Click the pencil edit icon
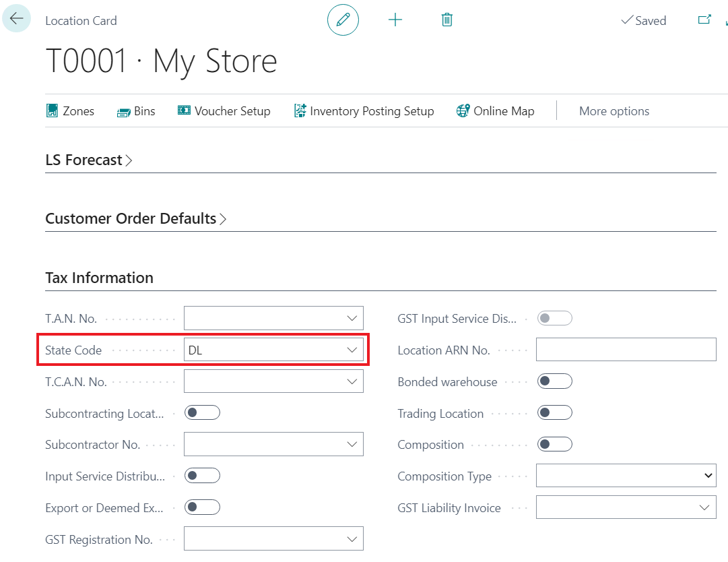This screenshot has width=728, height=562. coord(343,20)
